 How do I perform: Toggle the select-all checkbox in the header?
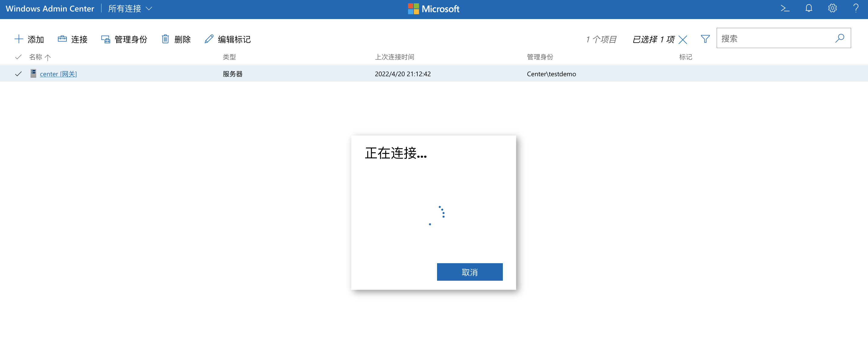[x=18, y=57]
